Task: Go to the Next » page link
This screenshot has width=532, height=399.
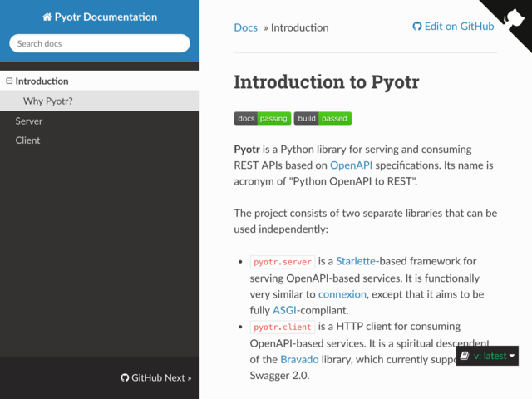Action: pos(179,377)
